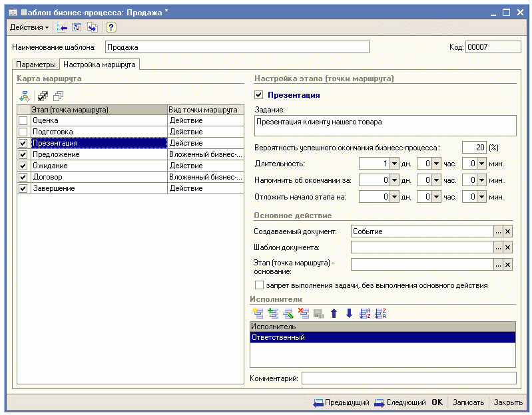Sort executors ascending A-Z icon
Image resolution: width=532 pixels, height=415 pixels.
point(365,313)
